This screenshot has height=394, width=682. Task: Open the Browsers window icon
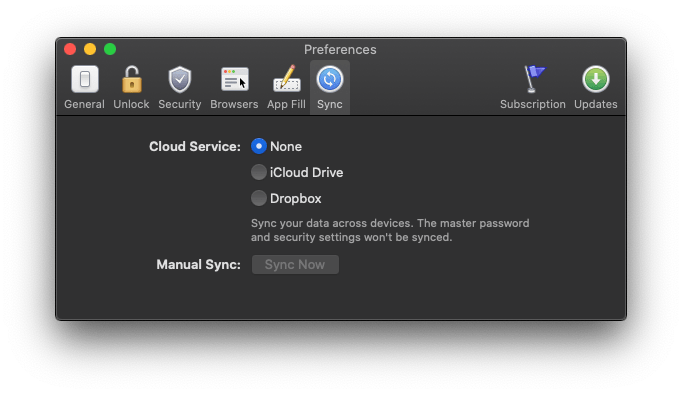[x=234, y=79]
